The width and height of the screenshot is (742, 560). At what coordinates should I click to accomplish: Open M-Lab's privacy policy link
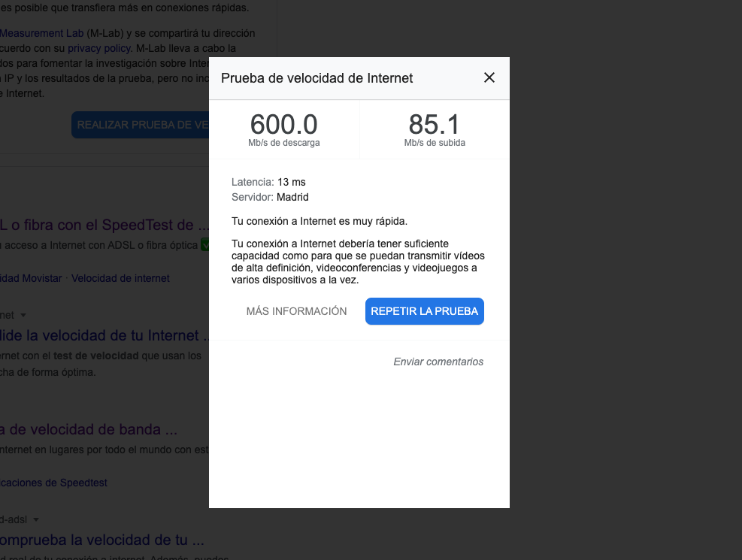click(98, 47)
